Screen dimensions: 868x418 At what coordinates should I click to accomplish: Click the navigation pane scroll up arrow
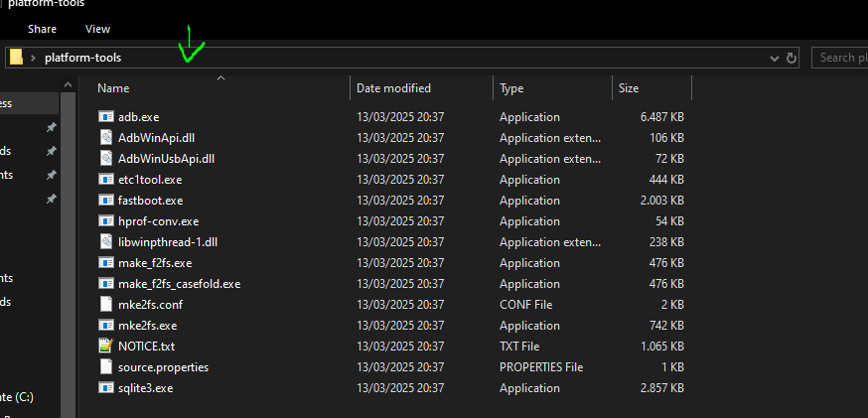click(68, 84)
